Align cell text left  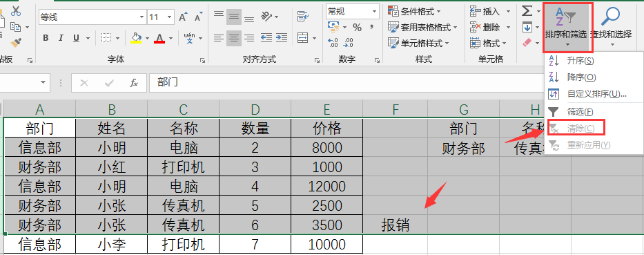pyautogui.click(x=219, y=38)
